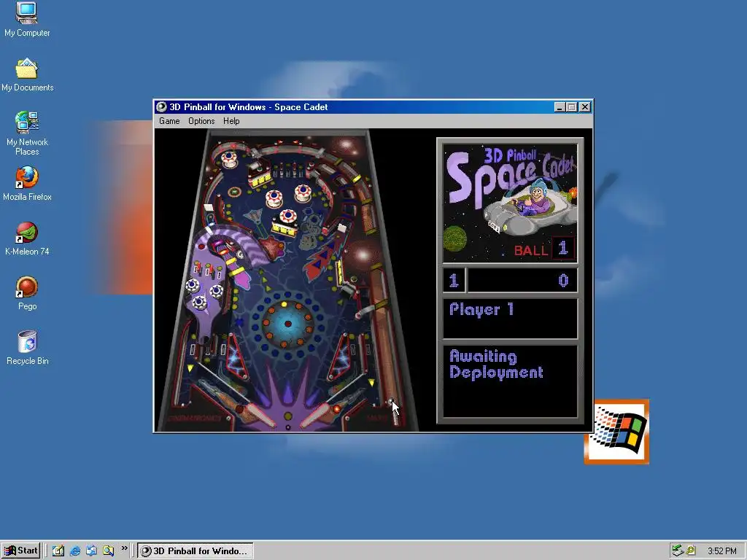Open the Start menu
Image resolution: width=747 pixels, height=560 pixels.
[21, 551]
